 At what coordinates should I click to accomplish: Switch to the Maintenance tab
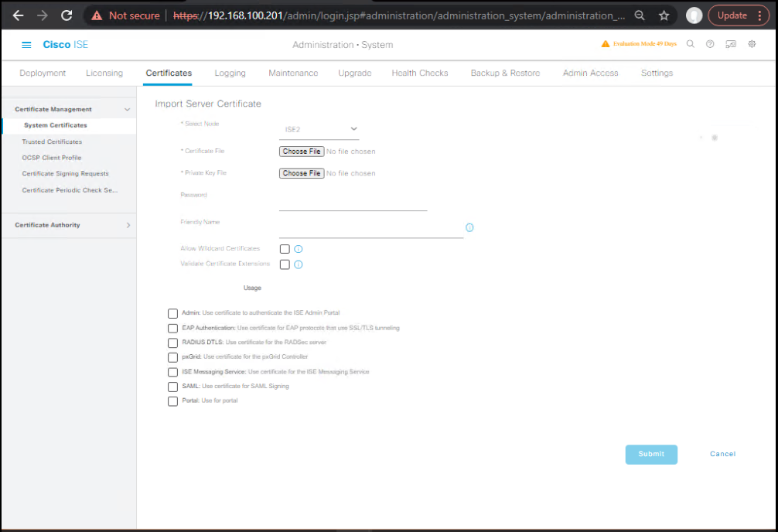pyautogui.click(x=293, y=73)
